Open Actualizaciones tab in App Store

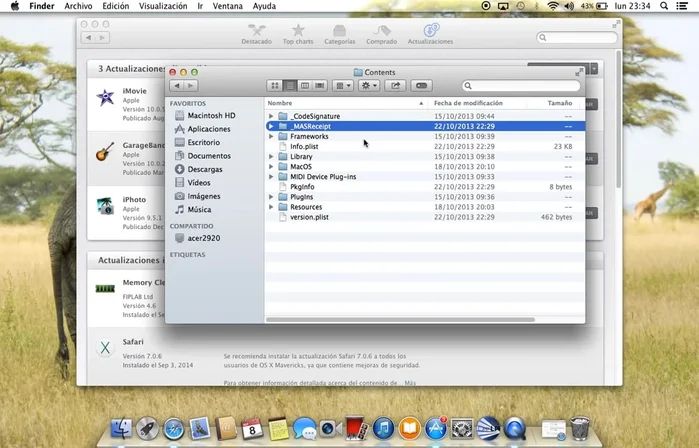coord(430,34)
